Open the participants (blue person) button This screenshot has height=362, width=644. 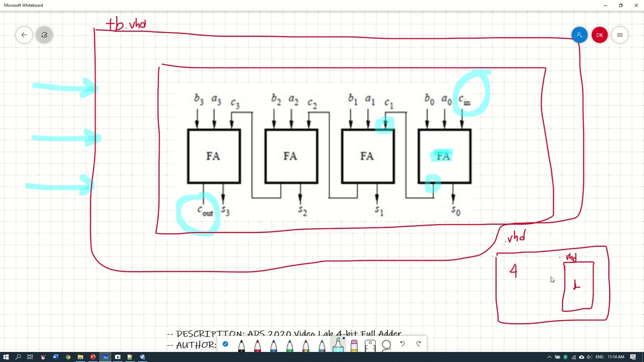coord(579,35)
